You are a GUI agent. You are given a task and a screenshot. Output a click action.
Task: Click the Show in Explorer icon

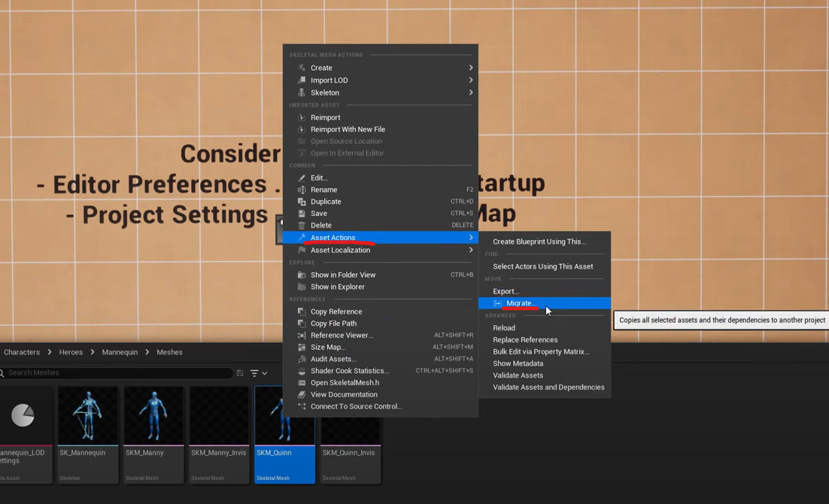(302, 287)
